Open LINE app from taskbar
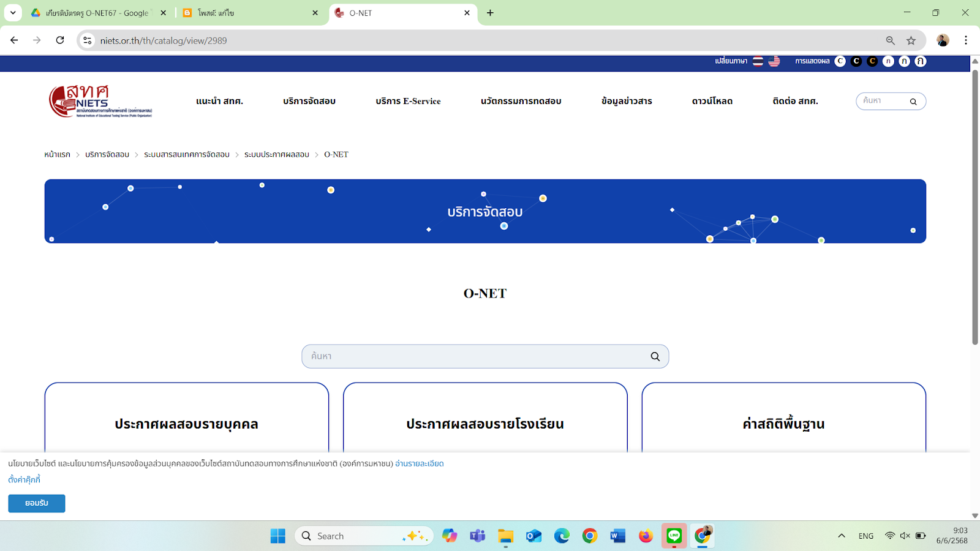980x551 pixels. coord(674,536)
